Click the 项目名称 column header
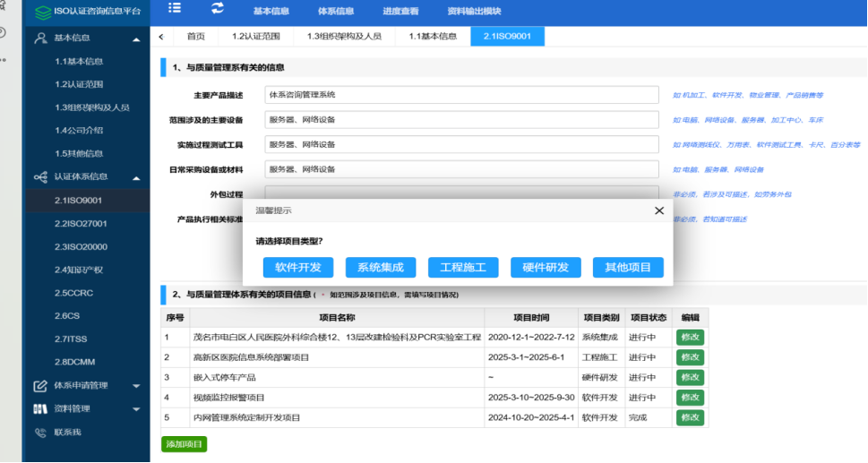This screenshot has height=463, width=868. [337, 318]
